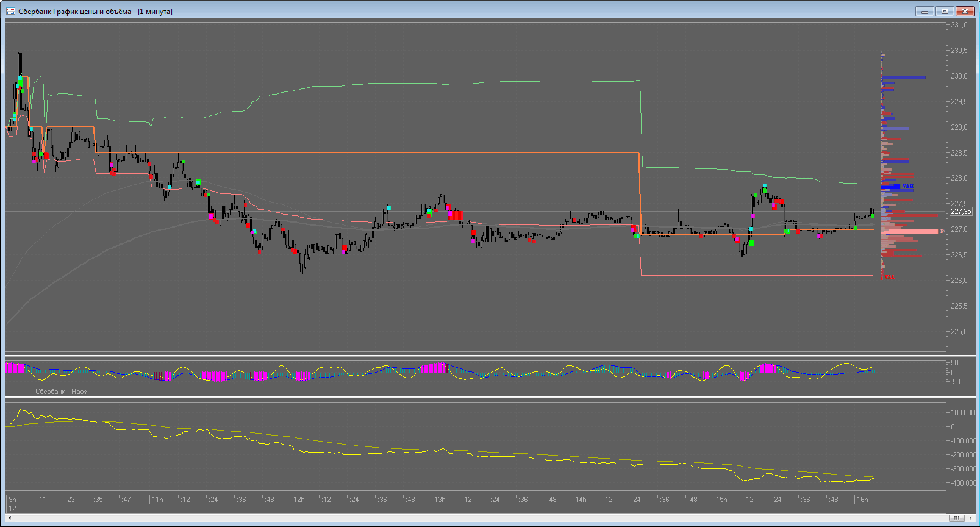The height and width of the screenshot is (527, 980).
Task: Click the 14h time axis label
Action: point(581,500)
